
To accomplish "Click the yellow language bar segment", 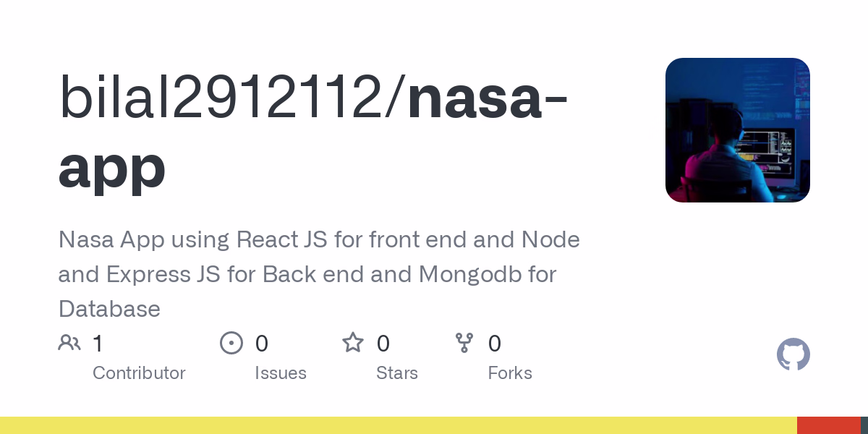I will click(398, 425).
